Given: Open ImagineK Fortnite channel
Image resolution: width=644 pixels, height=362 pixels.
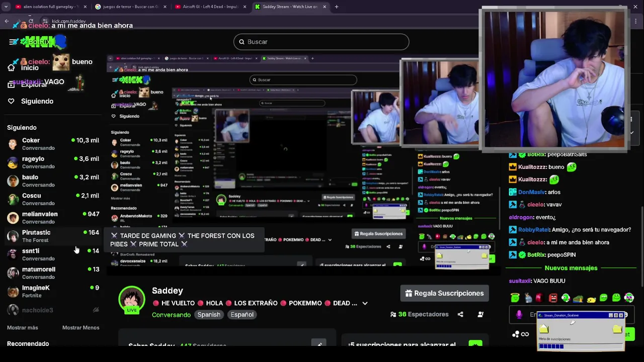Looking at the screenshot, I should coord(53,291).
